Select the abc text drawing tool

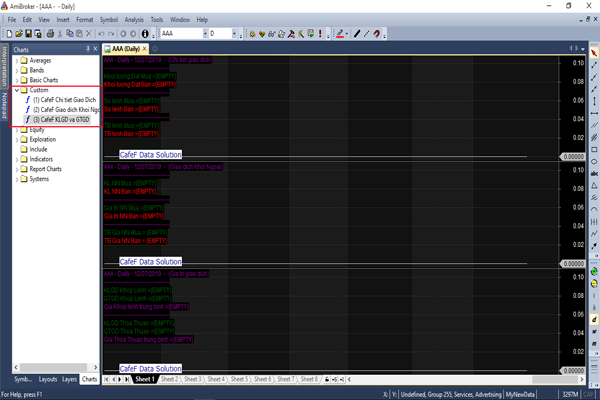pos(594,174)
